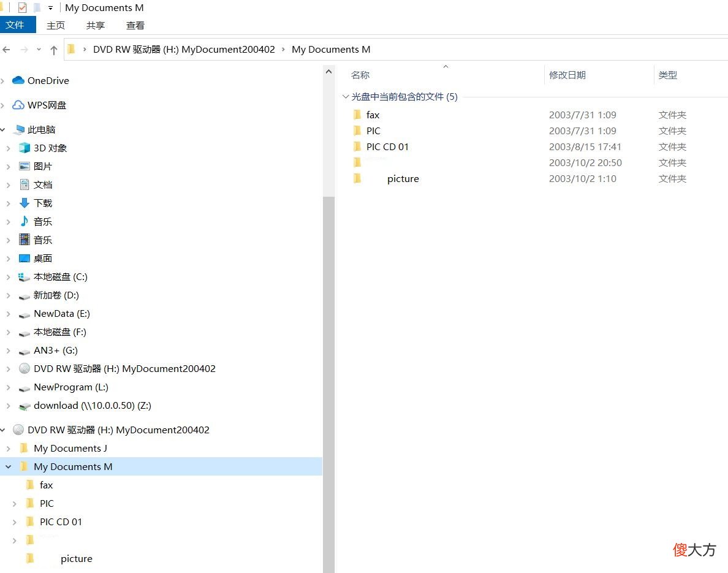Switch to the 共享 ribbon tab
The width and height of the screenshot is (728, 573).
click(95, 26)
